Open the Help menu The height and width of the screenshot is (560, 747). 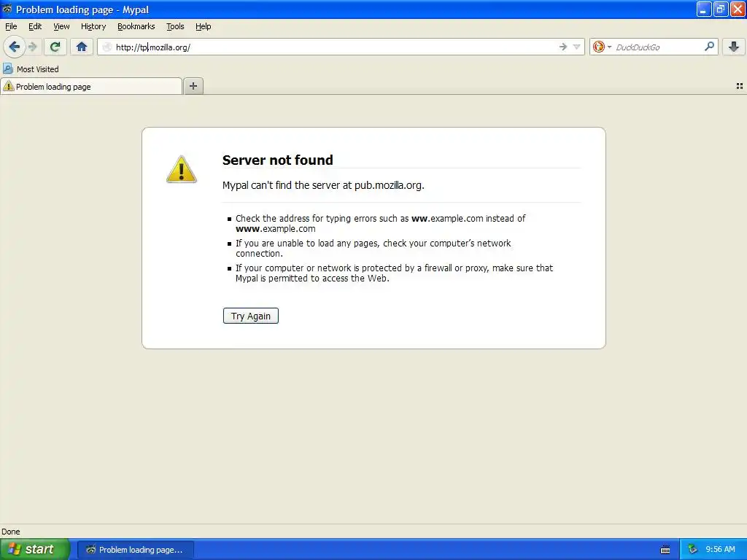point(204,26)
